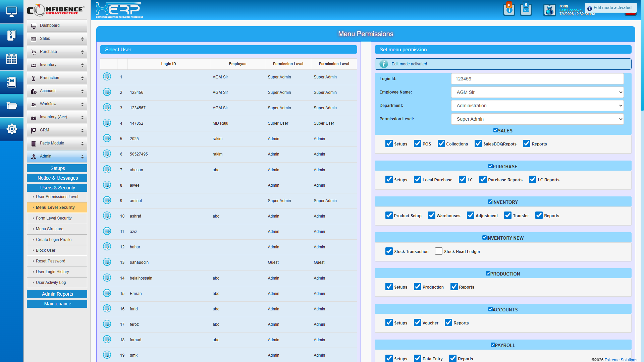Open the folder icon in the leftmost sidebar

coord(12,106)
